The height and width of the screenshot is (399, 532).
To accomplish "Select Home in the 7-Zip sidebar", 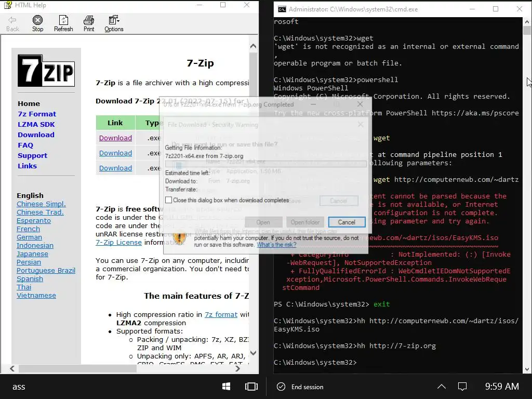I will (x=29, y=103).
